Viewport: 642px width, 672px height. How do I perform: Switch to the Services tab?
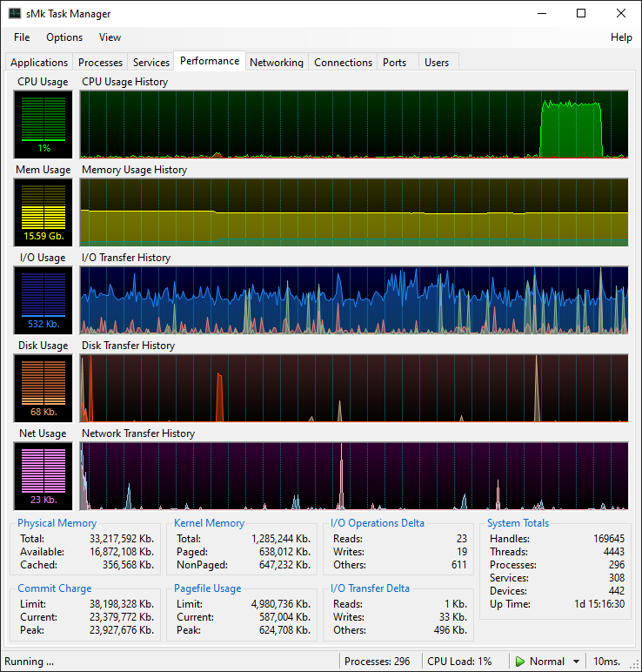(150, 63)
